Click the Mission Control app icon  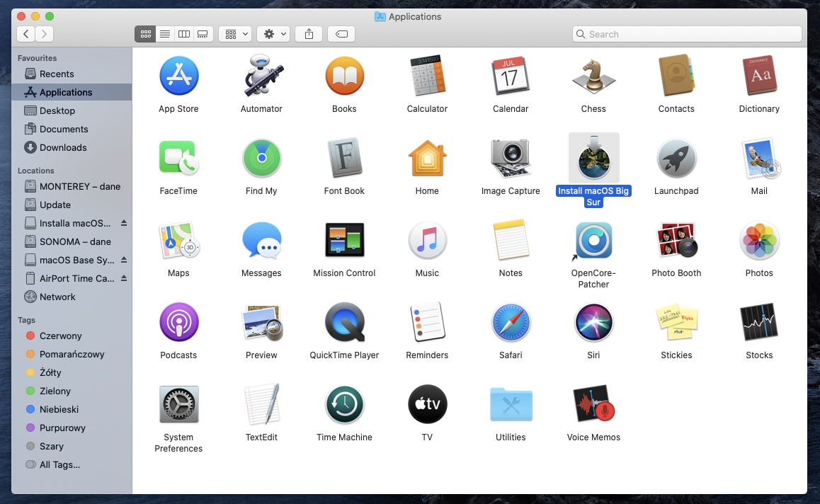[x=344, y=241]
